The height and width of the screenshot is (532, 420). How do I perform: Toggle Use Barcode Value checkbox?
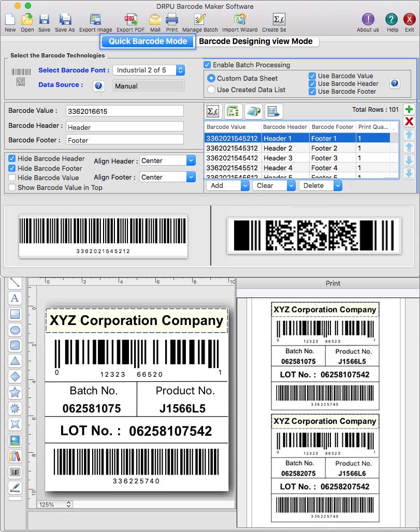pyautogui.click(x=312, y=76)
